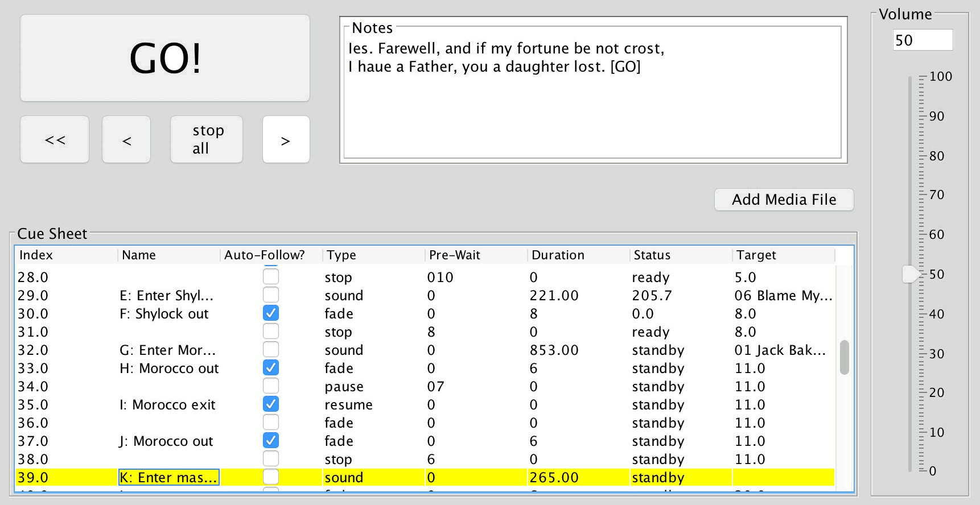Screen dimensions: 980x505
Task: Click the Pre-Wait column header
Action: pos(476,255)
